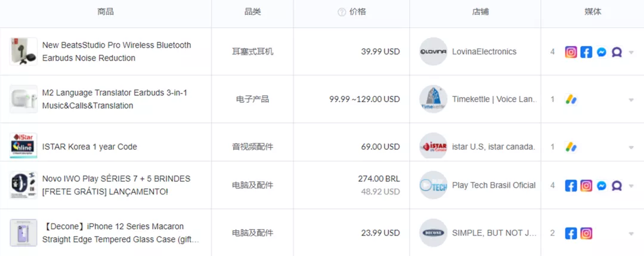Viewport: 644px width, 256px height.
Task: Click the 39.99 USD price
Action: point(380,51)
